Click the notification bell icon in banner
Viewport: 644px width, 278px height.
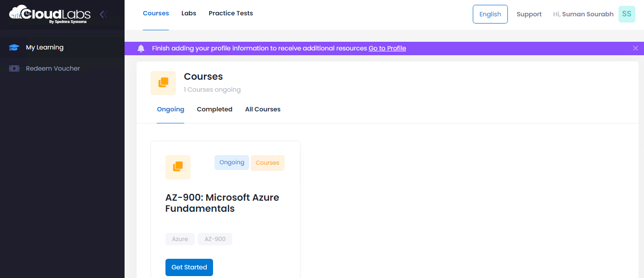tap(141, 48)
